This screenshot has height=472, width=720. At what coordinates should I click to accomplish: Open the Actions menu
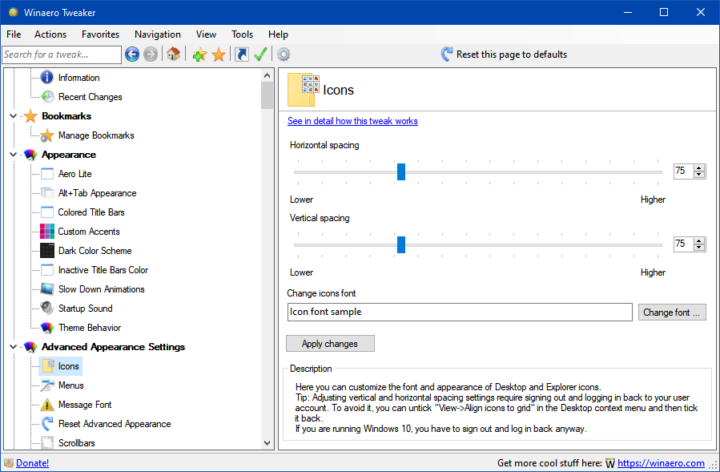tap(51, 34)
